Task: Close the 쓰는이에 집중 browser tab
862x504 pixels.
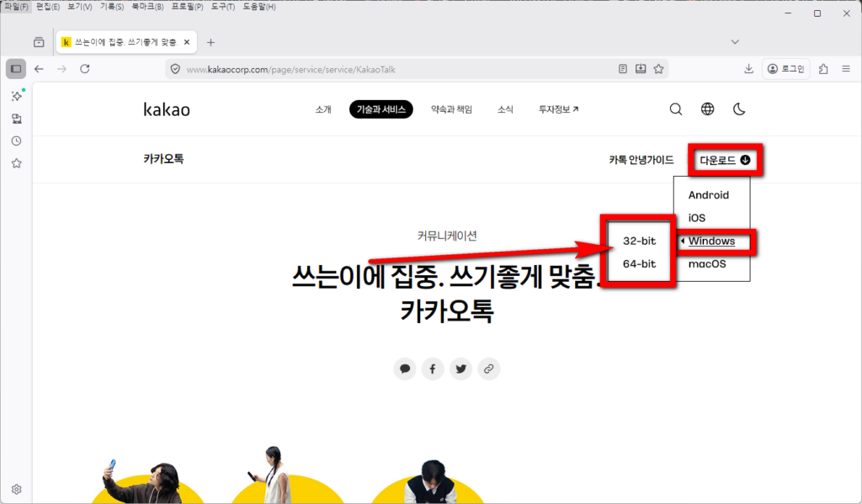Action: click(186, 42)
